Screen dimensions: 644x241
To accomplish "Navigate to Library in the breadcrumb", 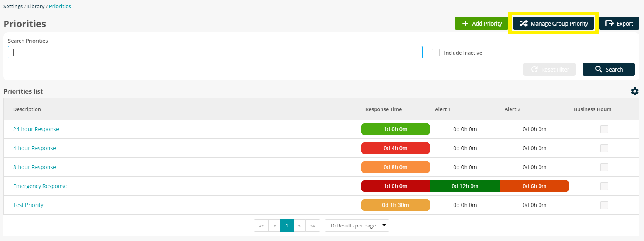I will [36, 6].
